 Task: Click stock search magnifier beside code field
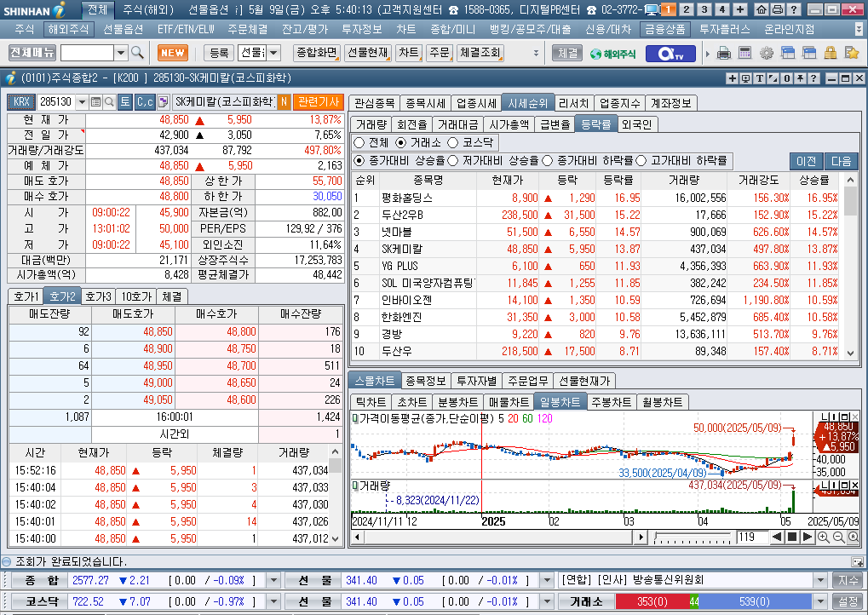coord(109,102)
